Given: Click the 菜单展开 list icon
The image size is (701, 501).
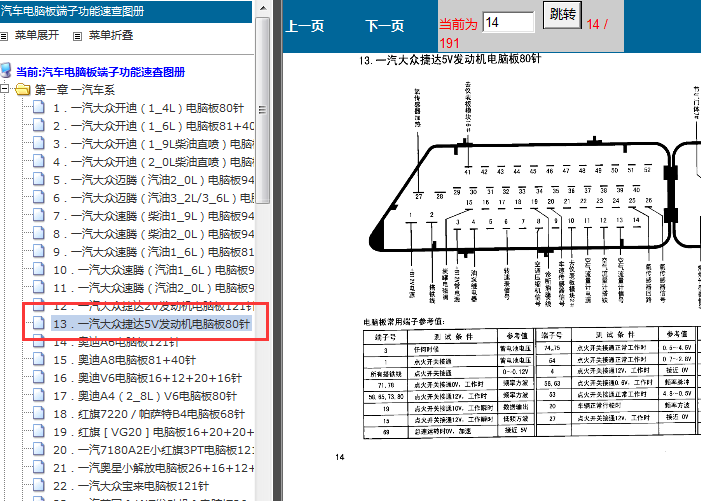Looking at the screenshot, I should [x=4, y=36].
